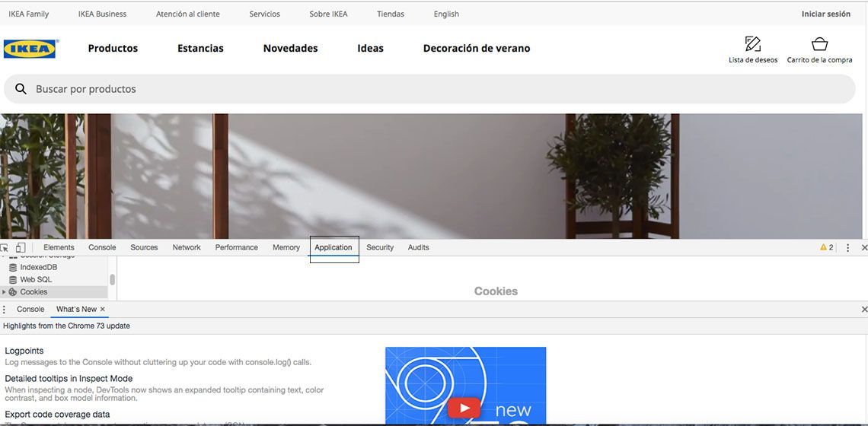Open the drawer Console tab
The height and width of the screenshot is (426, 868).
point(30,310)
